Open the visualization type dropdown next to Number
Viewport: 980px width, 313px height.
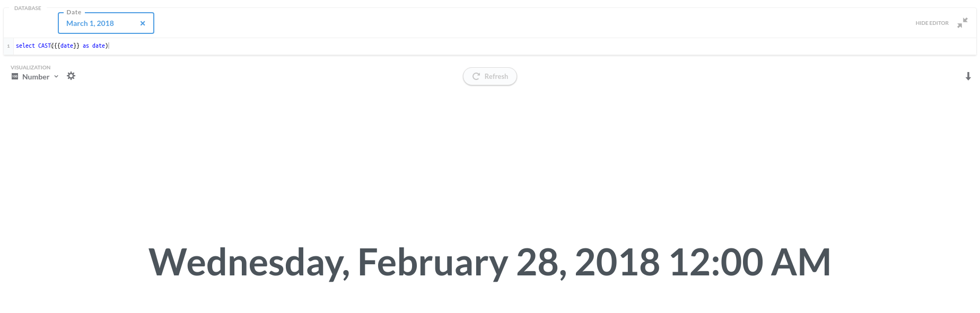tap(56, 77)
